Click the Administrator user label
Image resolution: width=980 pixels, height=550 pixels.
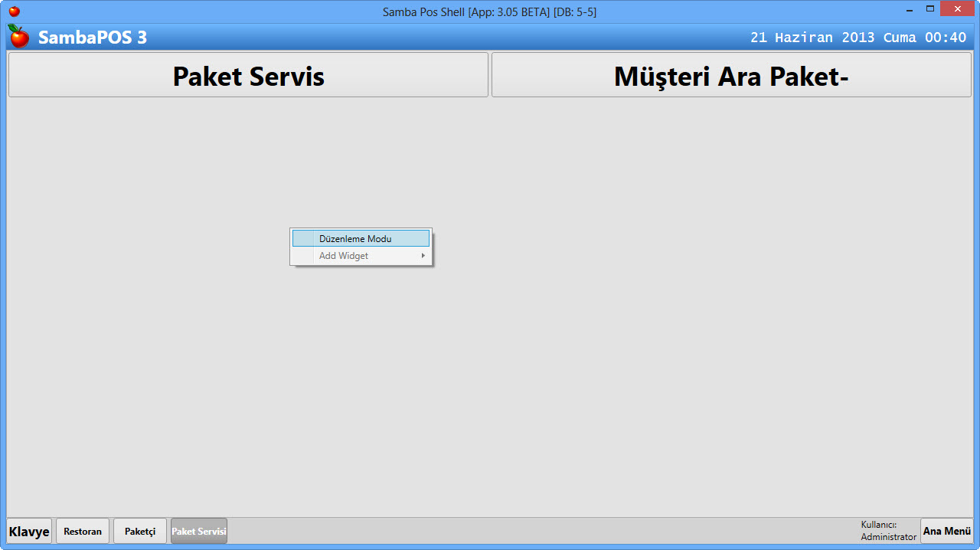[887, 530]
